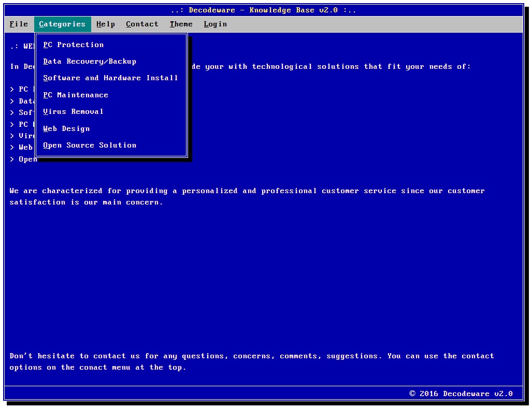
Task: Open the Login menu
Action: pyautogui.click(x=215, y=24)
